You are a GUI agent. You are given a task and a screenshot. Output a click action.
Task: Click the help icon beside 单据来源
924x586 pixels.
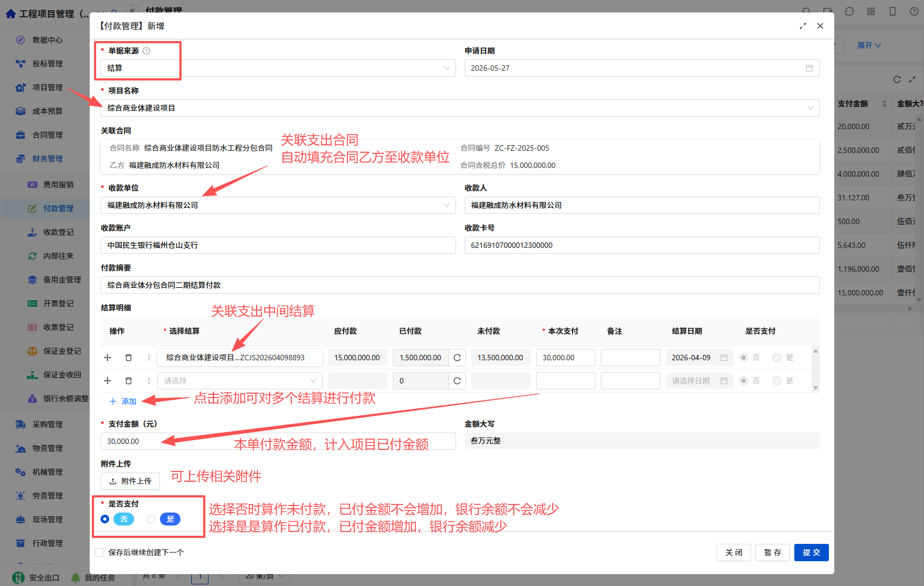146,51
